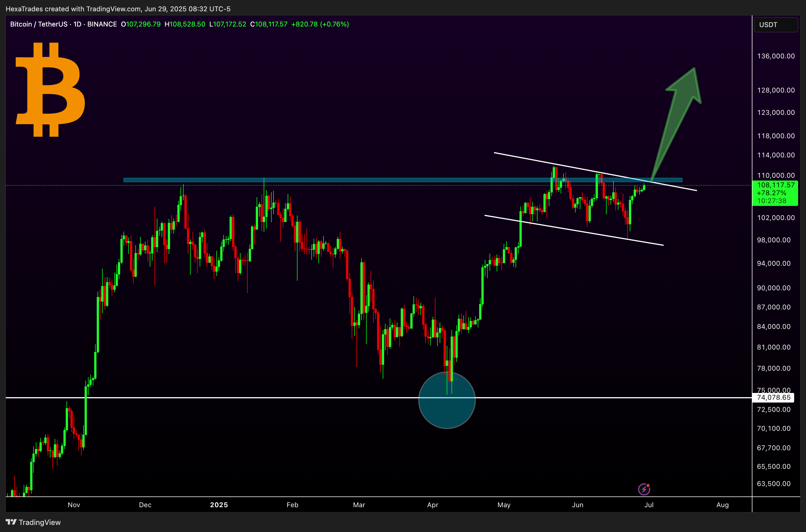Open the USDT currency selector

776,25
